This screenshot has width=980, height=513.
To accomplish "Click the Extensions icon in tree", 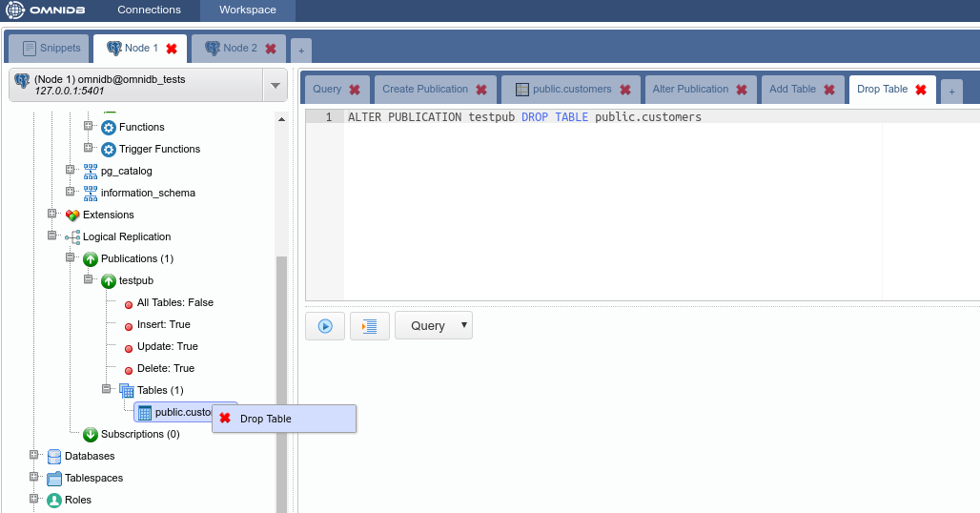I will [x=72, y=215].
